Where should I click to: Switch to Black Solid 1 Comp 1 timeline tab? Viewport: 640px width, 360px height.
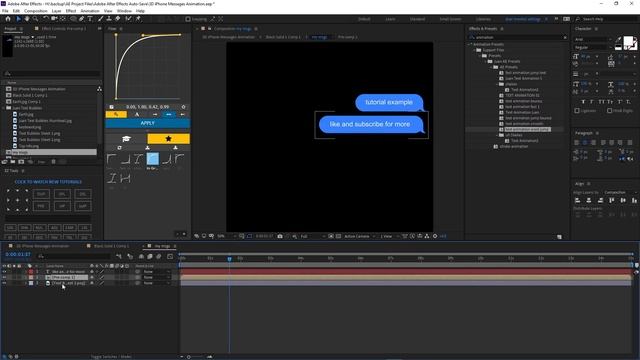tap(111, 246)
